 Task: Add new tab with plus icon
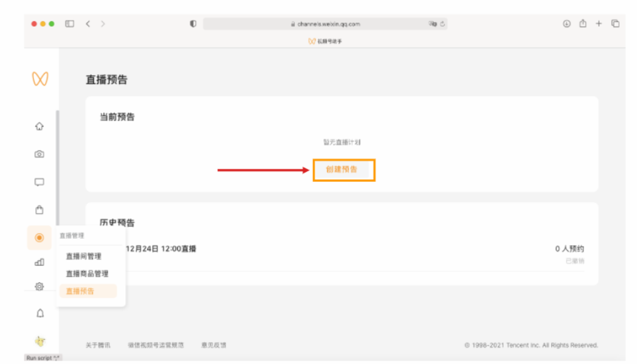(x=599, y=24)
